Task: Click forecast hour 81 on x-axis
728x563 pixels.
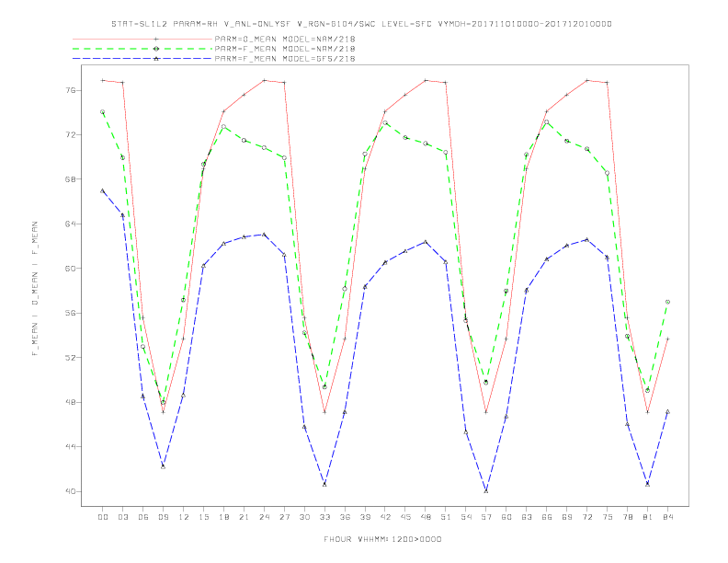Action: [648, 517]
